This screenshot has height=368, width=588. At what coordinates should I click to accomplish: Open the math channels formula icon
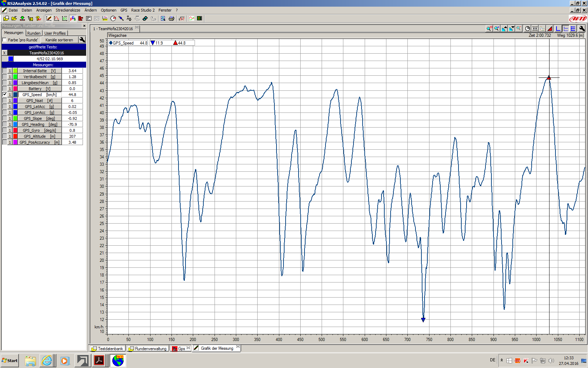[181, 19]
